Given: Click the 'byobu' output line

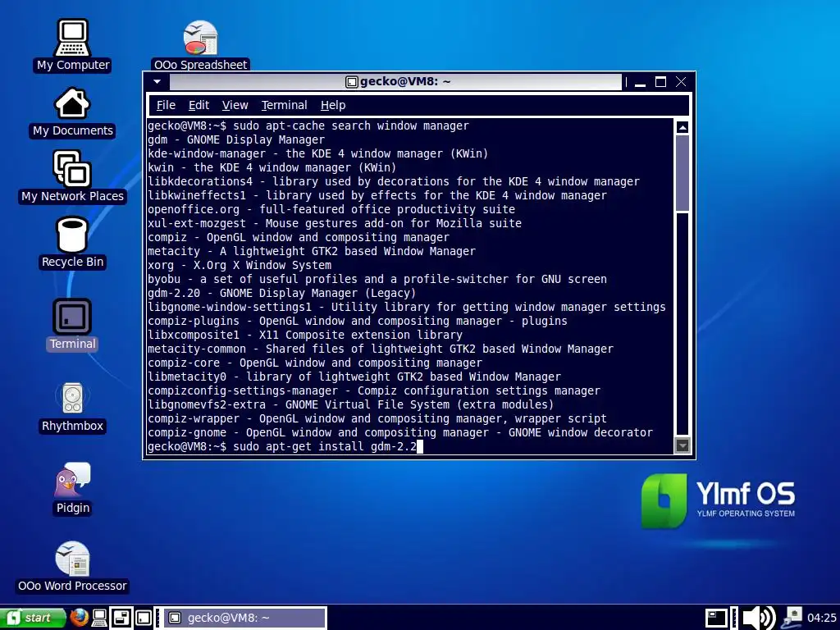Looking at the screenshot, I should coord(377,279).
